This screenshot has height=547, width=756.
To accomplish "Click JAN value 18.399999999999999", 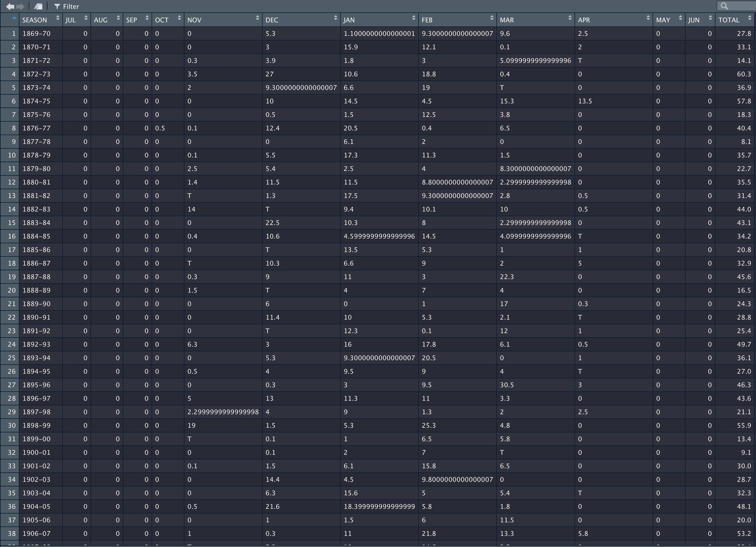I will (x=379, y=507).
